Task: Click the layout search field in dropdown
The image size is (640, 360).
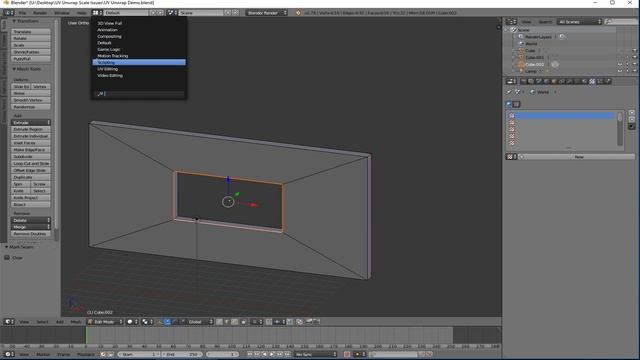Action: point(139,94)
